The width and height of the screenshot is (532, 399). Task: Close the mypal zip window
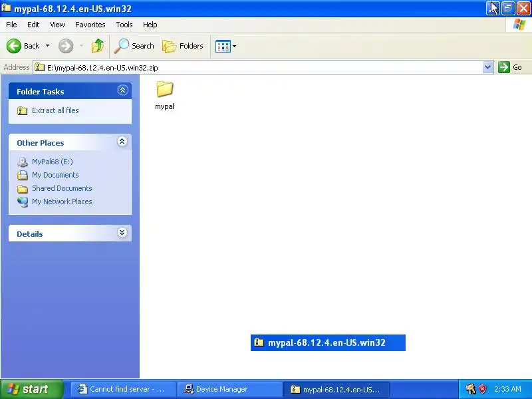pos(523,8)
